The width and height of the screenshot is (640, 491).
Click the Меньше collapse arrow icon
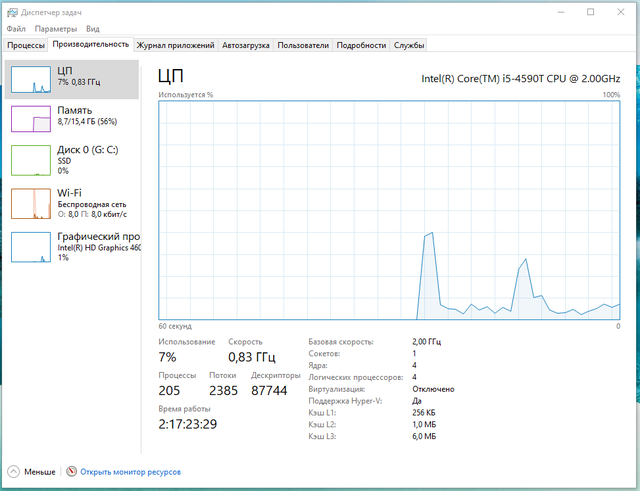[13, 471]
